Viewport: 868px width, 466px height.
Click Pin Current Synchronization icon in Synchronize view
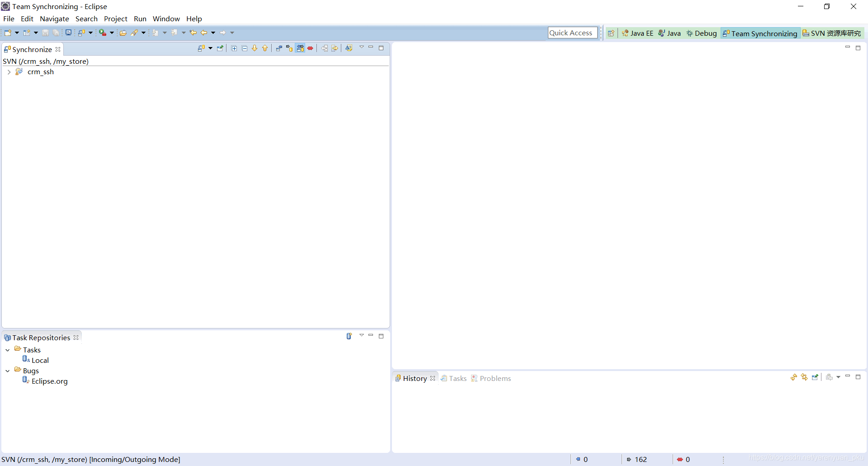coord(220,48)
